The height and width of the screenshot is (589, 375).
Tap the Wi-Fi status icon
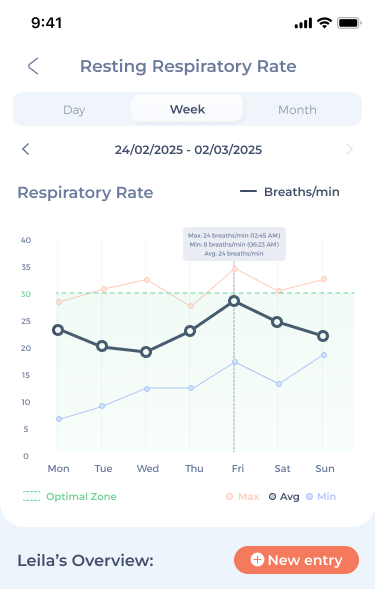[324, 23]
